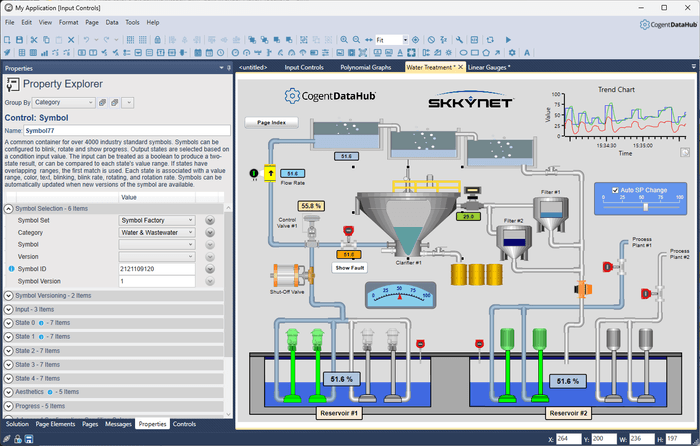Click the refresh icon in the toolbar
This screenshot has height=446, width=700.
pyautogui.click(x=489, y=40)
